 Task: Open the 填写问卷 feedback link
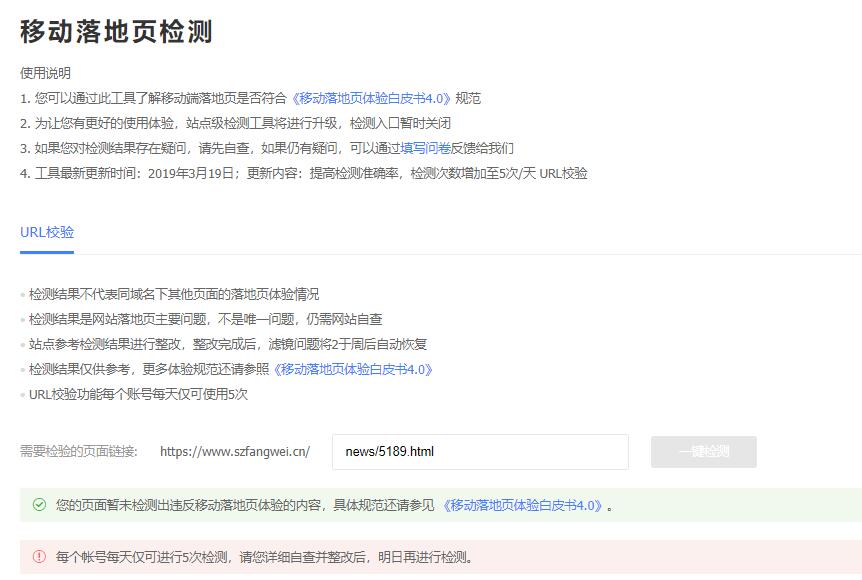(x=425, y=148)
